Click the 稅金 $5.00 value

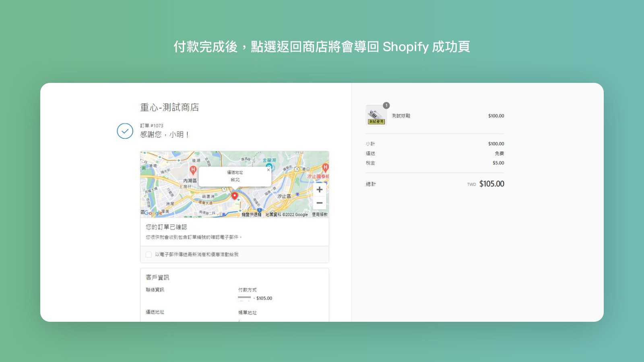click(x=498, y=163)
